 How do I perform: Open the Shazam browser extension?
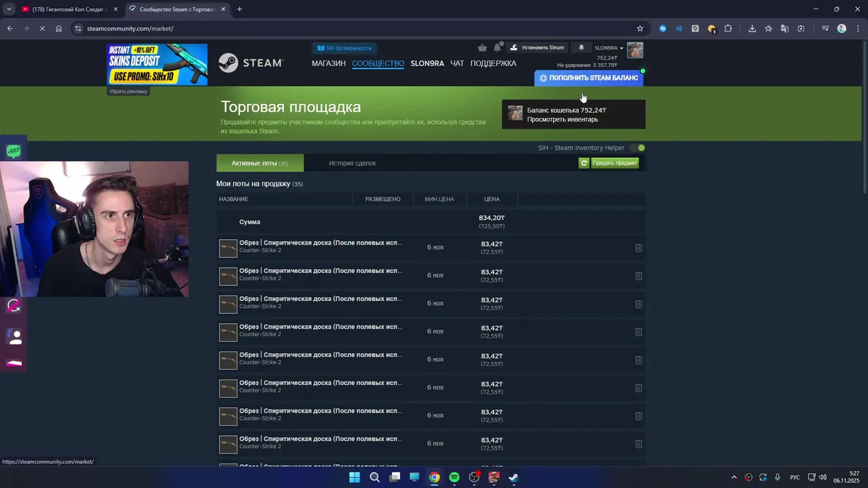coord(663,28)
